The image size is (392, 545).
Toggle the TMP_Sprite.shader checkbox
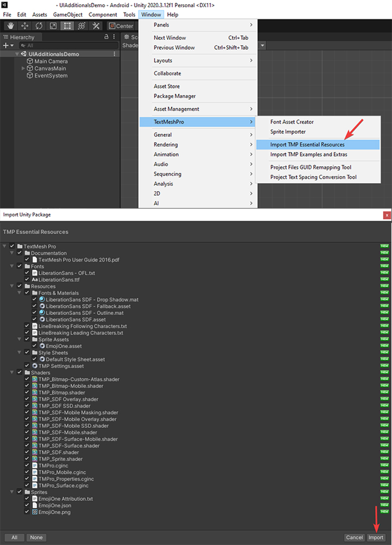[27, 458]
